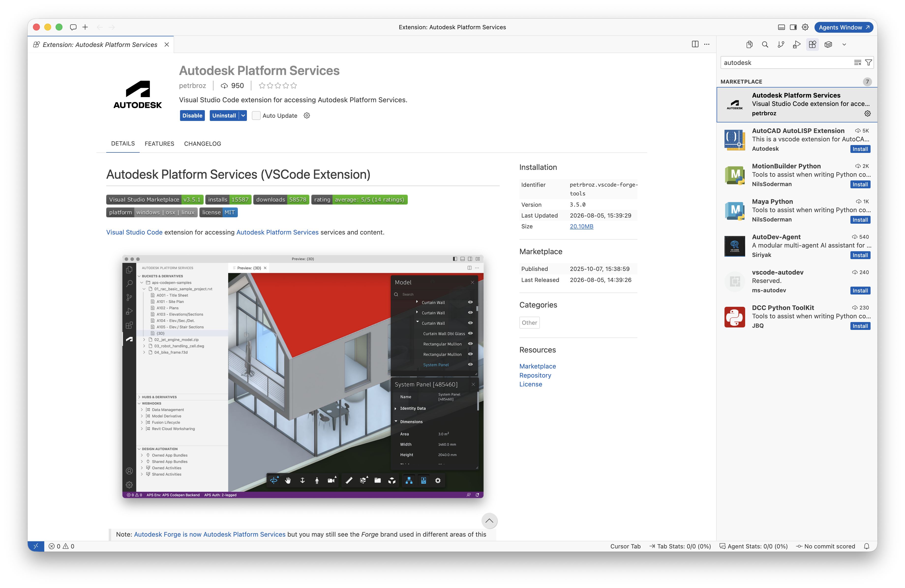Open the Marketplace resource link
905x588 pixels.
[x=537, y=366]
